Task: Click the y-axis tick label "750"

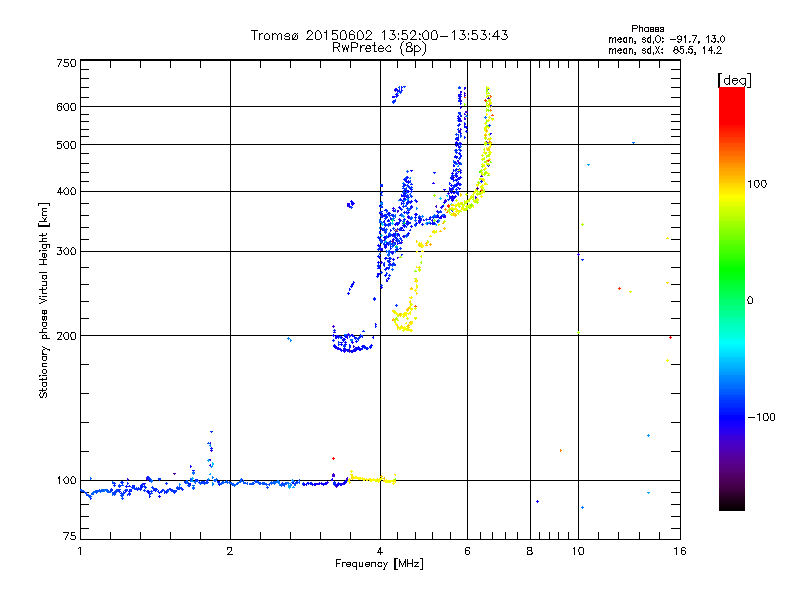Action: click(x=66, y=63)
